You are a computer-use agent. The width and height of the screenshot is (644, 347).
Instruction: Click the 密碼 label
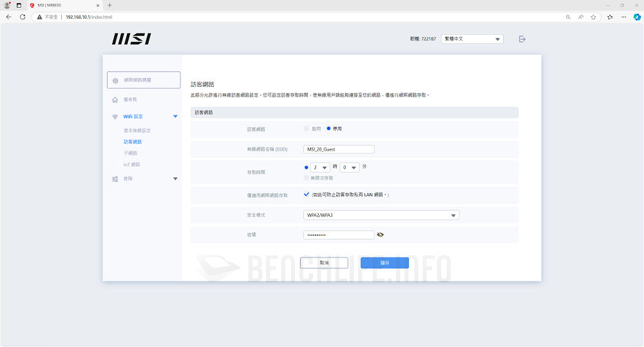[251, 235]
